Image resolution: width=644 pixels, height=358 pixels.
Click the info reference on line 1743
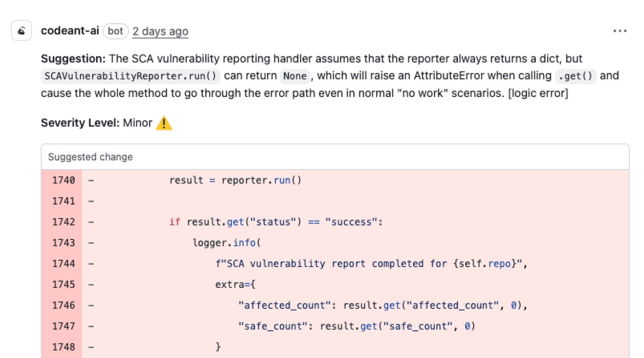[x=244, y=242]
